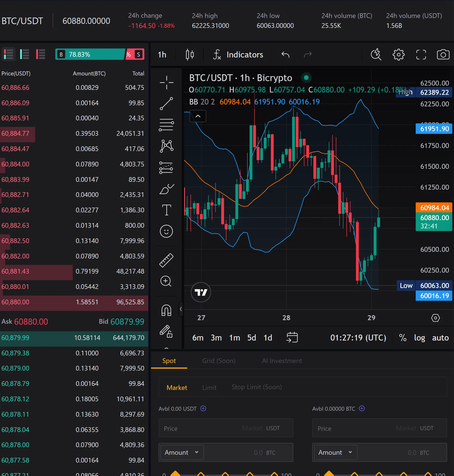
Task: Open the buy Amount dropdown
Action: [x=181, y=452]
